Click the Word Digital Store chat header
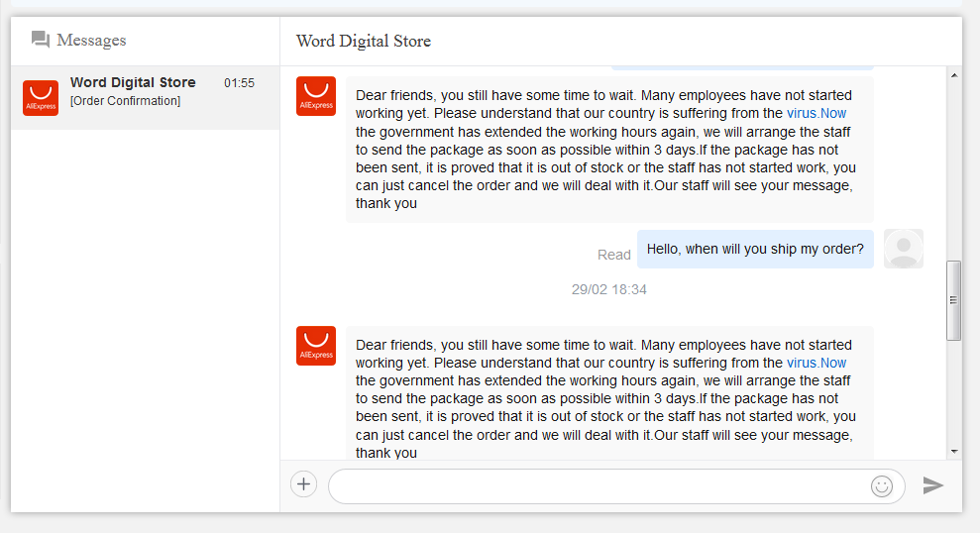This screenshot has width=980, height=533. tap(363, 42)
